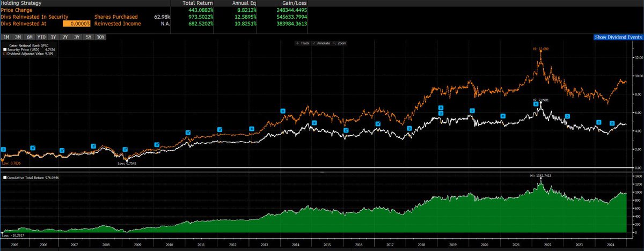Screen dimensions: 644x251
Task: Click the Hi: 7.0981 price peak label
Action: click(x=540, y=100)
